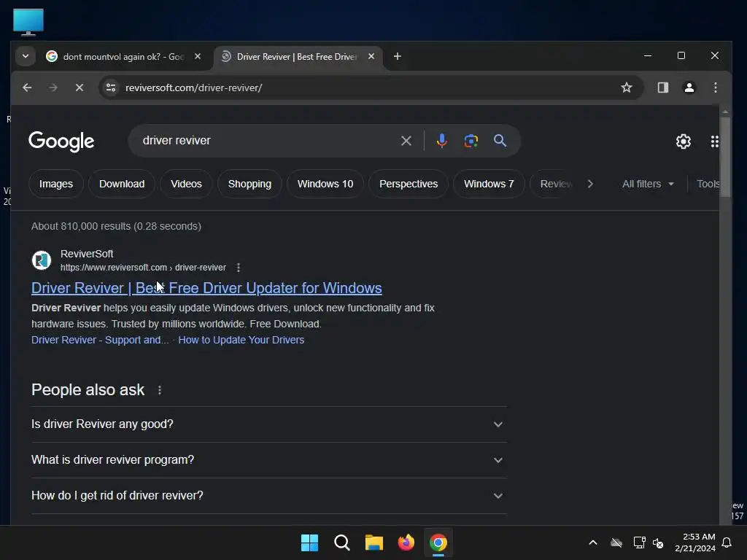Open File Explorer from taskbar
This screenshot has height=560, width=747.
pyautogui.click(x=374, y=542)
